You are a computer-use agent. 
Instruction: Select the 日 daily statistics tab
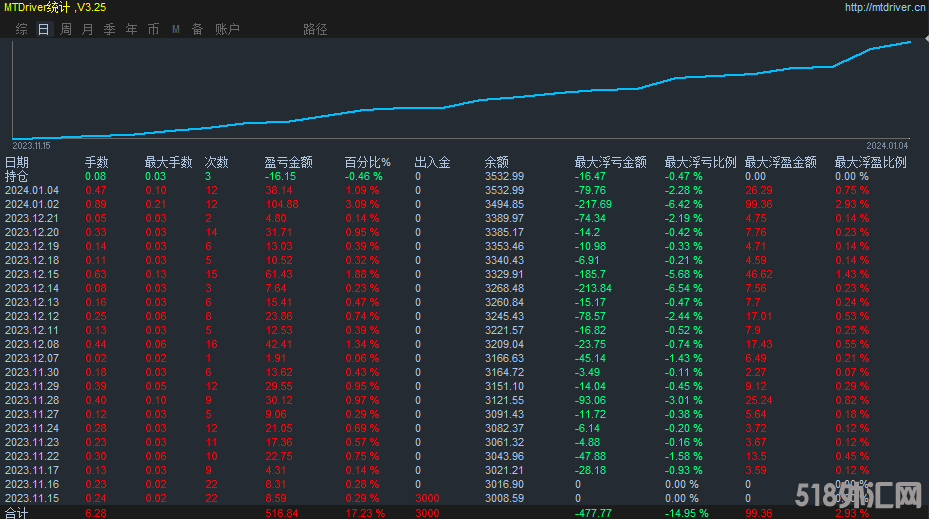43,29
